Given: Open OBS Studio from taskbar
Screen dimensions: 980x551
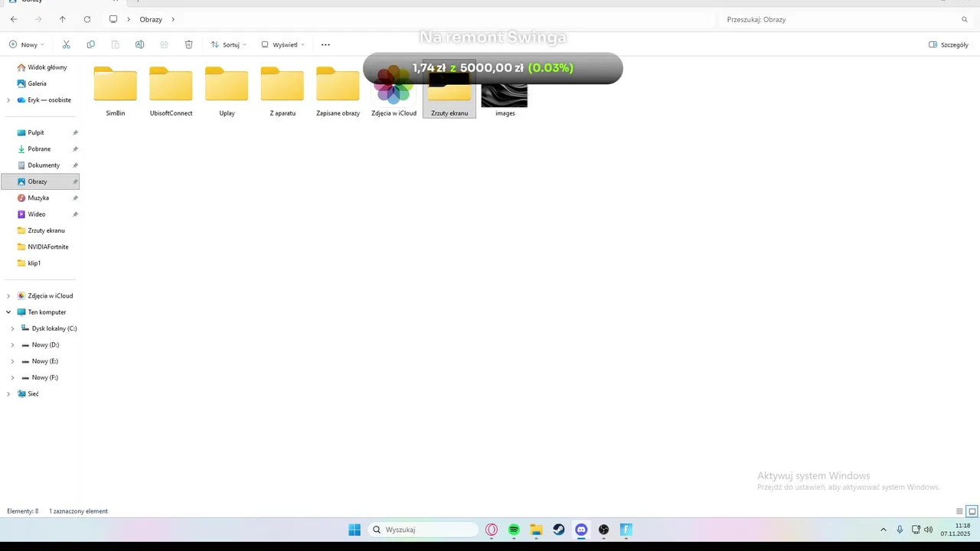Looking at the screenshot, I should coord(603,530).
